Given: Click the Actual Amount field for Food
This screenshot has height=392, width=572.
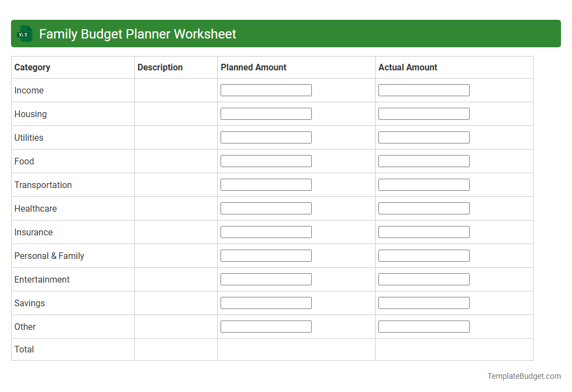Looking at the screenshot, I should click(424, 161).
